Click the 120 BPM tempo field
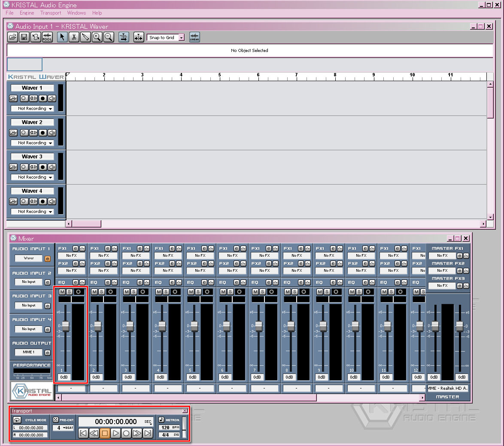The image size is (504, 446). (x=169, y=428)
